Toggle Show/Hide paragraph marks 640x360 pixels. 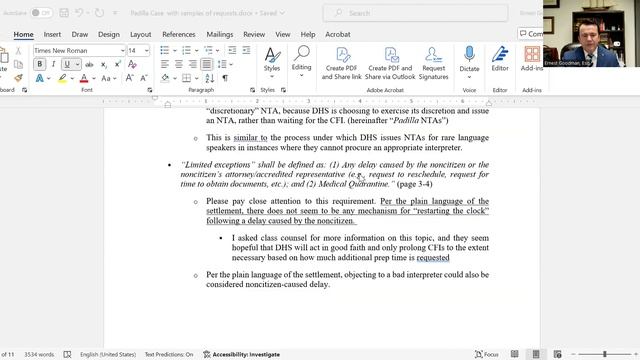click(225, 78)
